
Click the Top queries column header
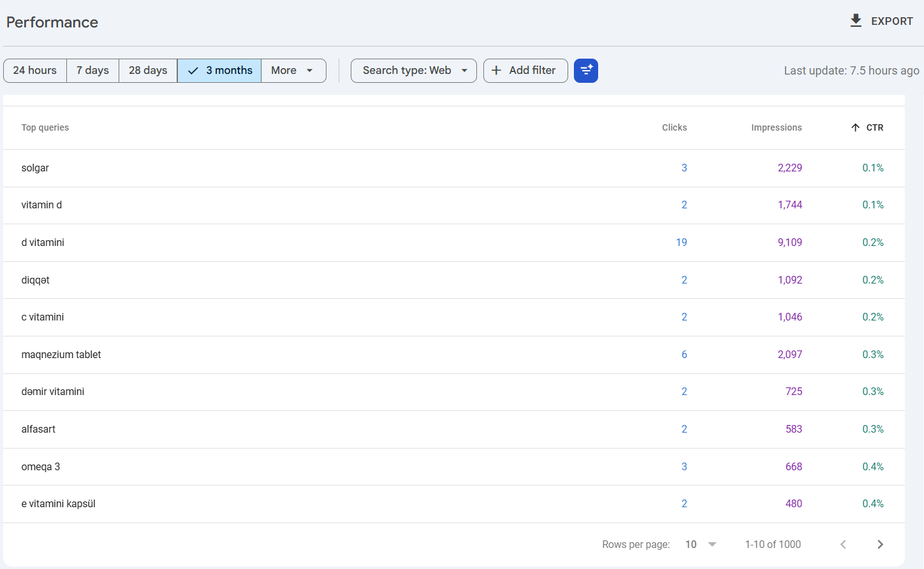45,127
